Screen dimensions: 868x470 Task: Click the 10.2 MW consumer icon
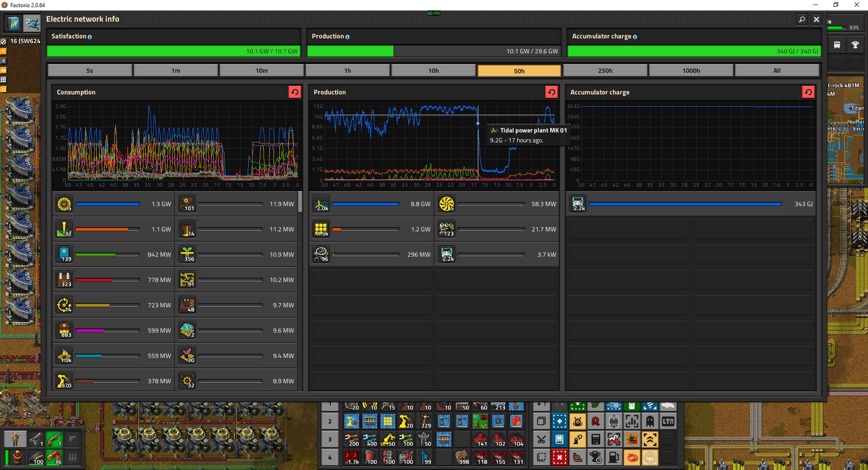click(x=187, y=280)
